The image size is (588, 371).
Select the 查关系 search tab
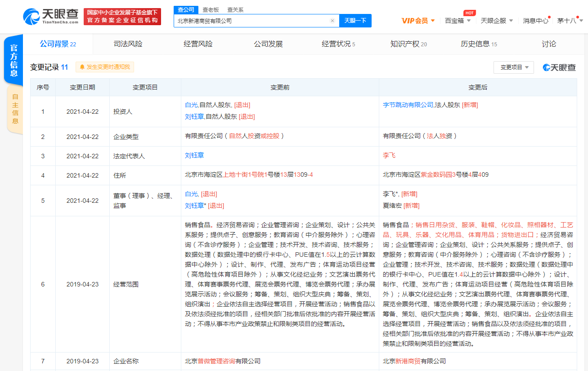click(x=235, y=9)
